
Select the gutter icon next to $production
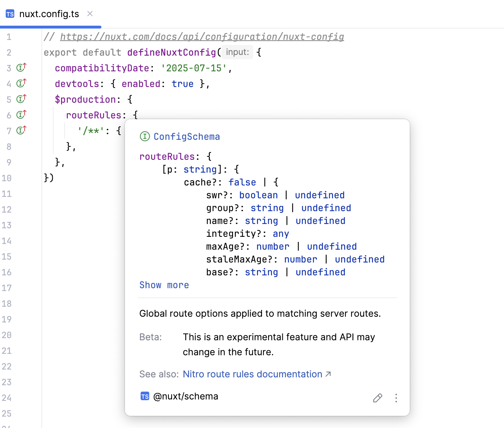point(20,99)
